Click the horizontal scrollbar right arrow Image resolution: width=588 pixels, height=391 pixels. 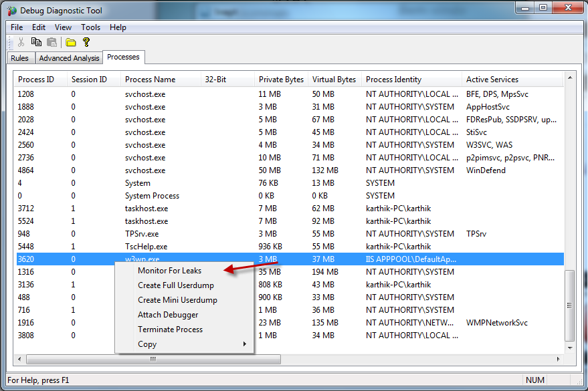558,359
